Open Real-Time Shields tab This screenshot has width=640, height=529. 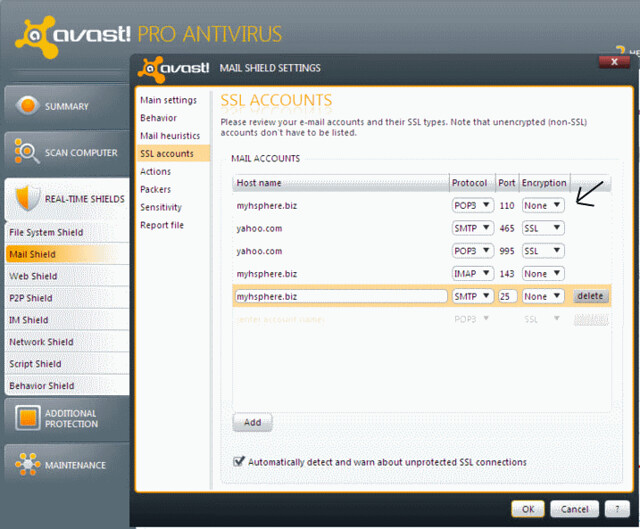67,199
